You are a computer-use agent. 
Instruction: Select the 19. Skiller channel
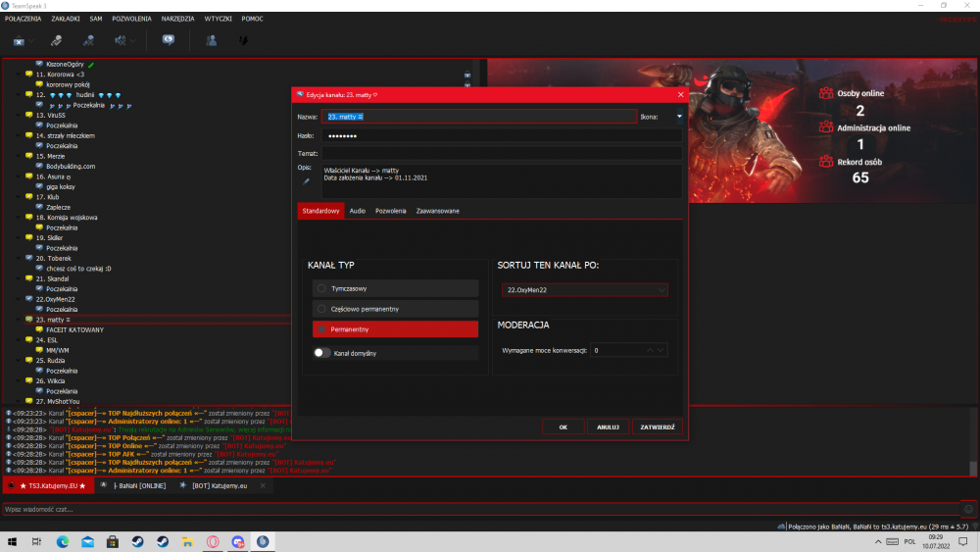(x=49, y=237)
